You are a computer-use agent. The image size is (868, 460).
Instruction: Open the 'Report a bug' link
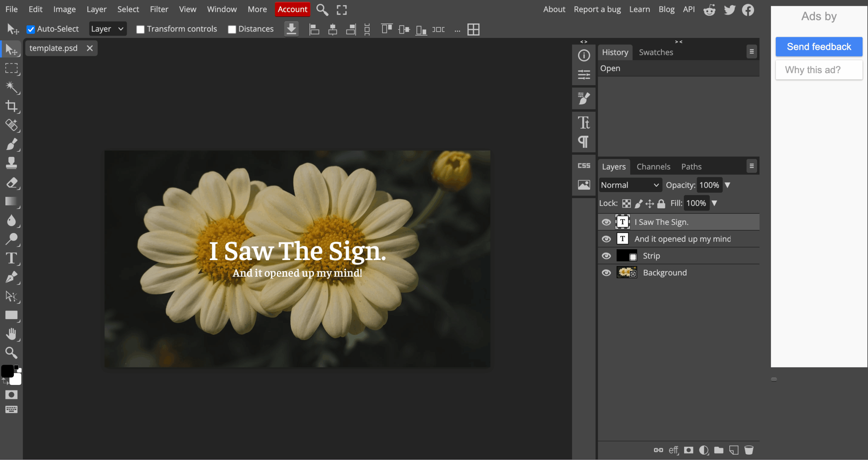pyautogui.click(x=597, y=9)
